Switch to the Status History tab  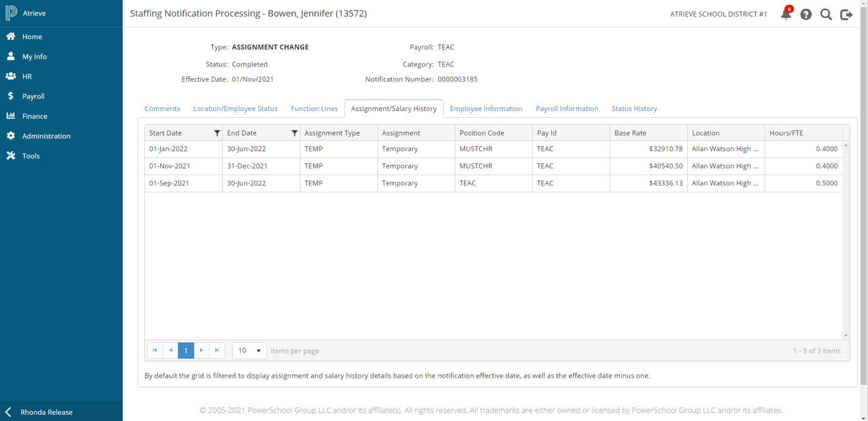pyautogui.click(x=634, y=109)
